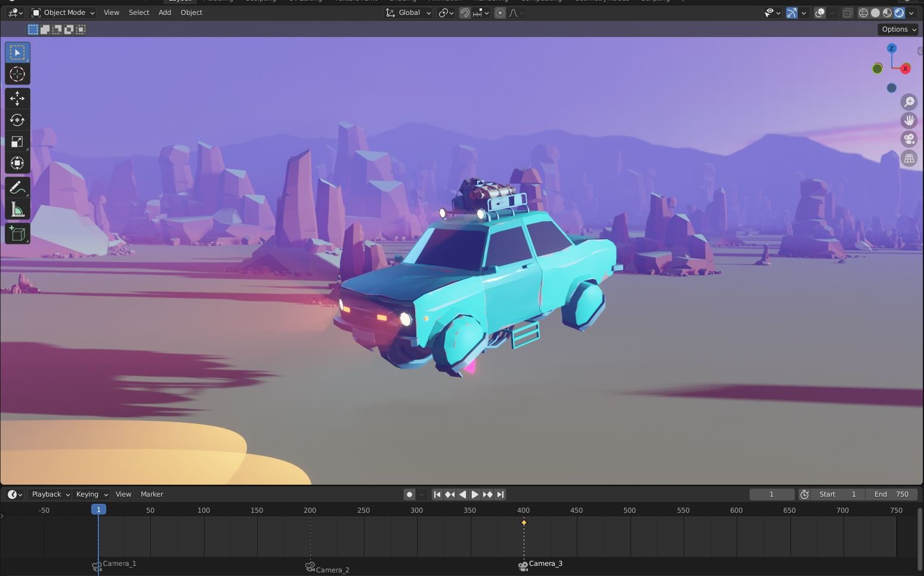Open the Add menu
The width and height of the screenshot is (924, 576).
(165, 13)
